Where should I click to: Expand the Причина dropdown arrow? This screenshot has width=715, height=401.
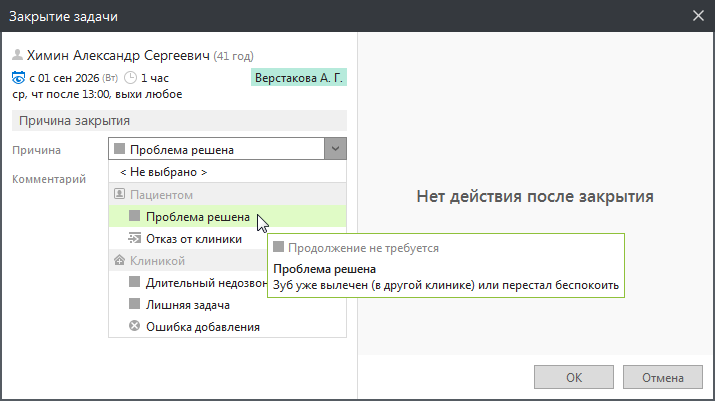click(x=335, y=149)
